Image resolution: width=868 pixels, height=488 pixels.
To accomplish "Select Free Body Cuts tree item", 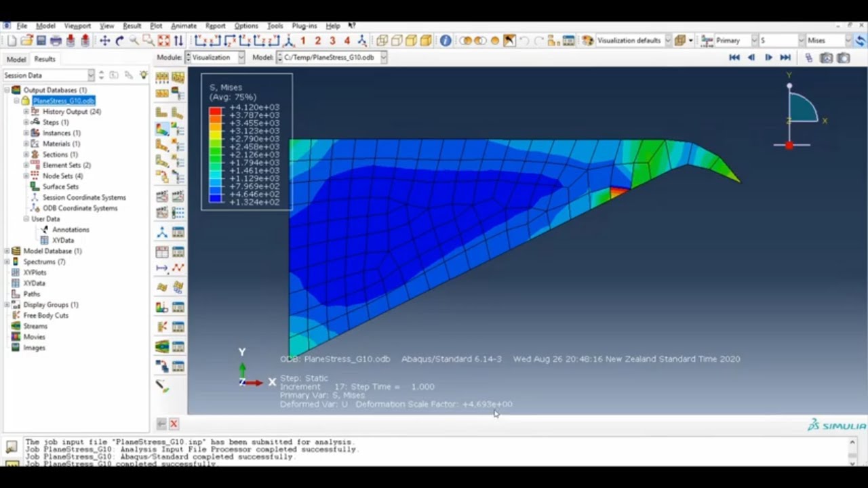I will click(x=45, y=315).
